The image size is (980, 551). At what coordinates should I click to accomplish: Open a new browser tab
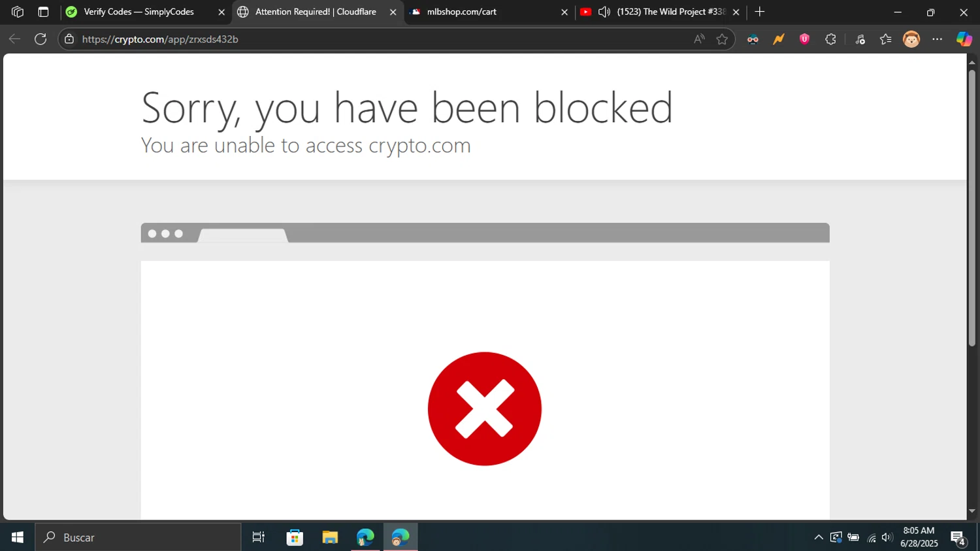[x=759, y=12]
